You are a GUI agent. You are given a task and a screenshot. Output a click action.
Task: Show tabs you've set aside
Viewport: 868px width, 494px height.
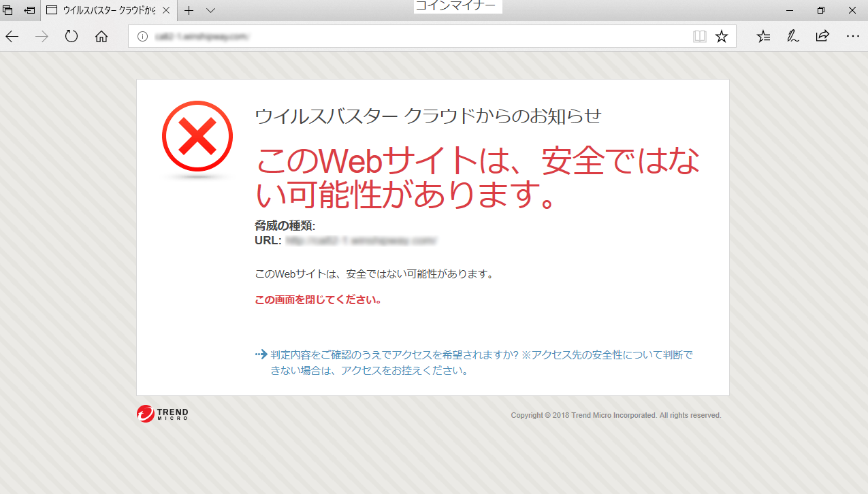[8, 11]
